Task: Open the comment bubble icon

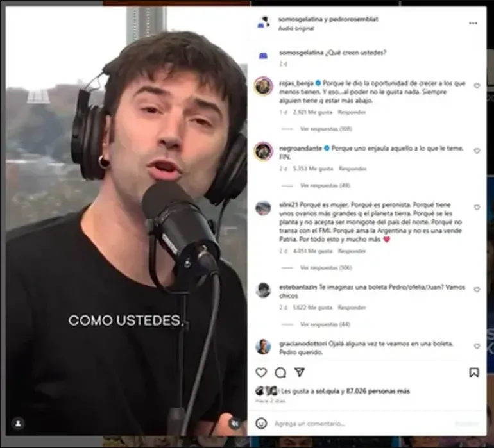Action: (280, 372)
